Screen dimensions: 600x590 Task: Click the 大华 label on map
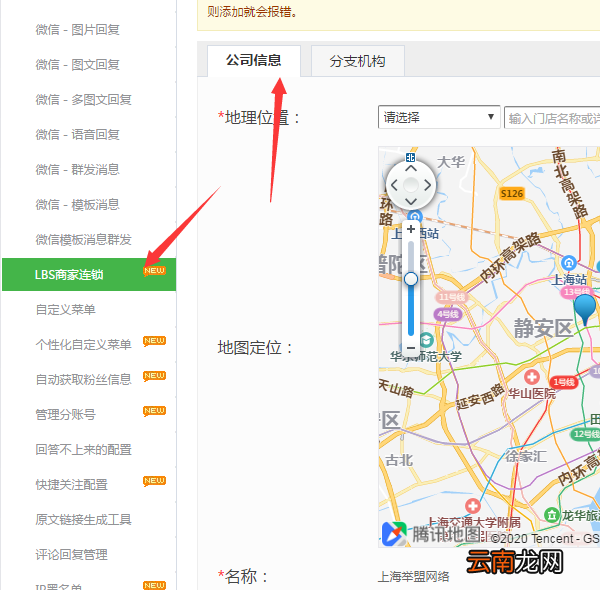(451, 162)
